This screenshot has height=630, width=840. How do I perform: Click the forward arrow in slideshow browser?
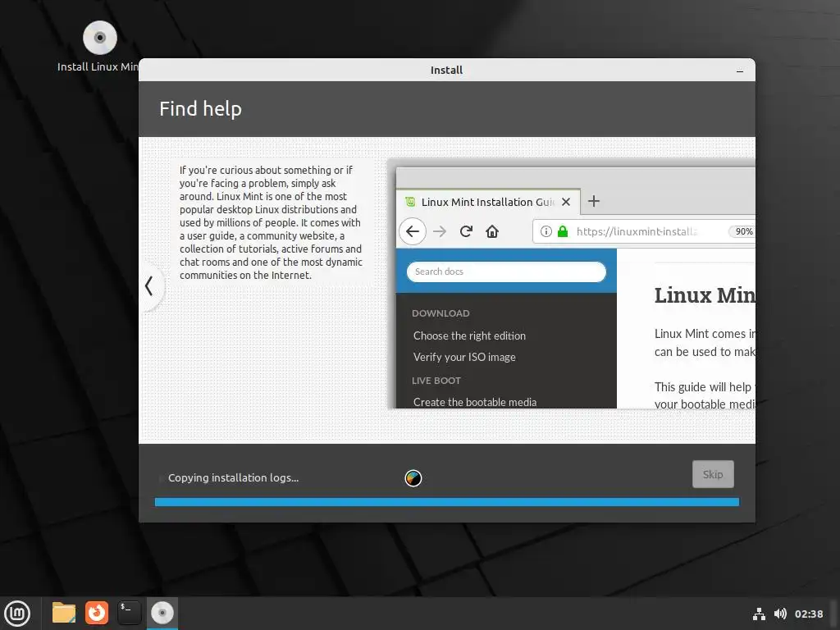pos(440,231)
